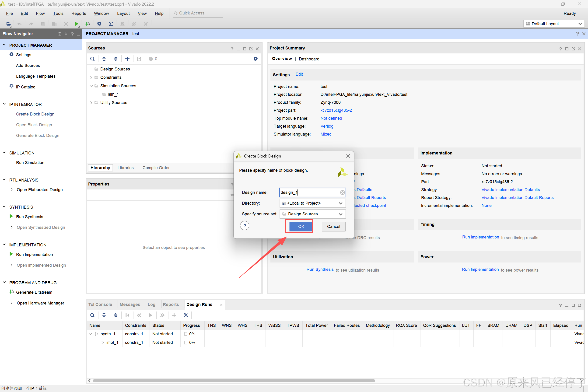
Task: Collapse the IP INTEGRATOR section
Action: tap(4, 104)
